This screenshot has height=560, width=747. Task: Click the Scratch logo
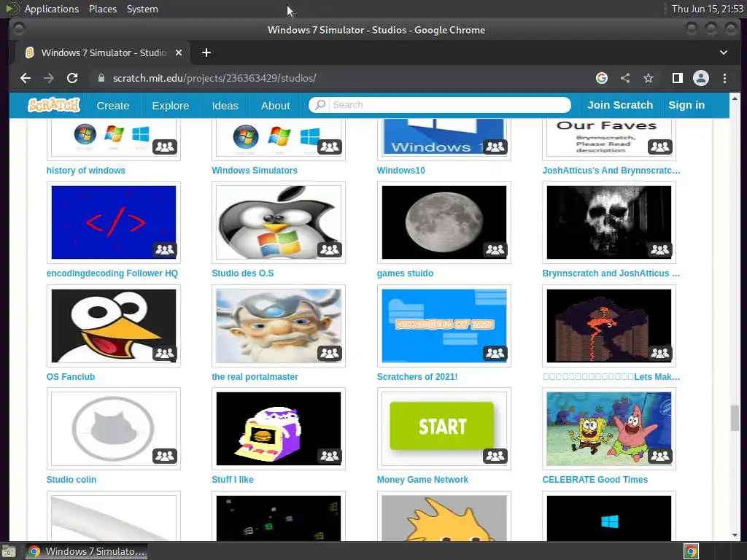54,105
